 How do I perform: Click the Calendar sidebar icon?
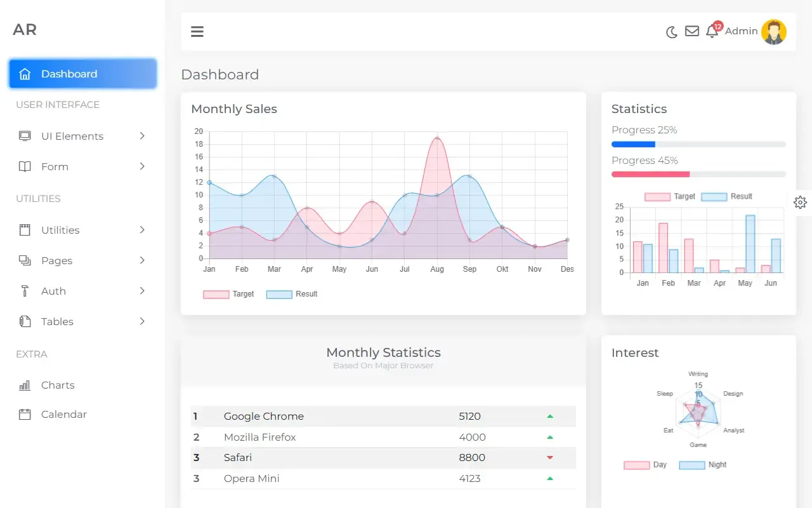pos(25,414)
